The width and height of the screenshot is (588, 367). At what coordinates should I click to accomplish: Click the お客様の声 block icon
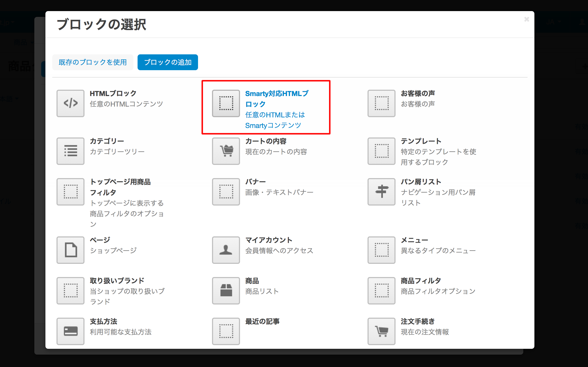[382, 103]
